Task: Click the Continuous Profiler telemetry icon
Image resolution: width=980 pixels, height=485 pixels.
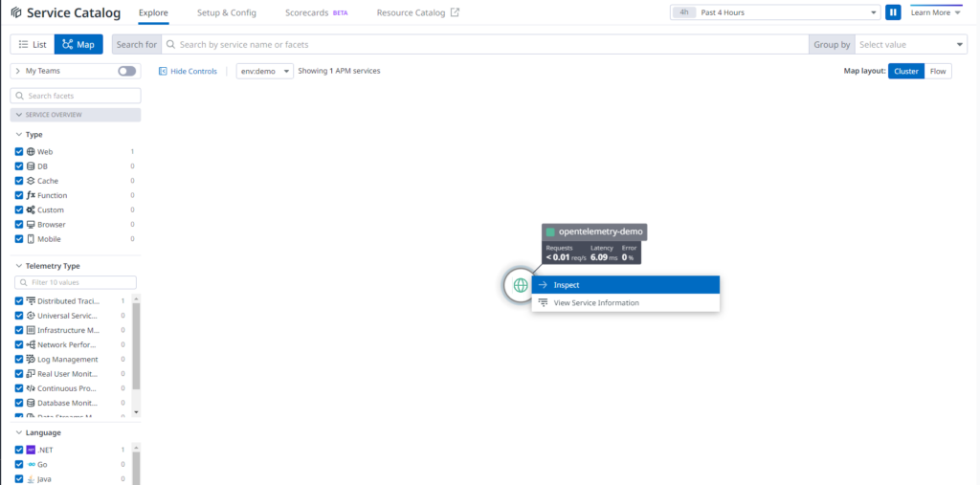Action: click(x=32, y=388)
